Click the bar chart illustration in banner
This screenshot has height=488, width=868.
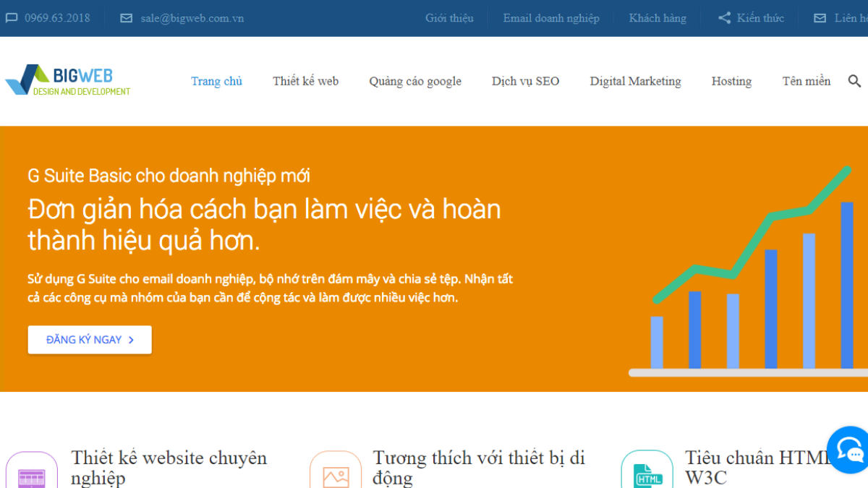pos(749,271)
